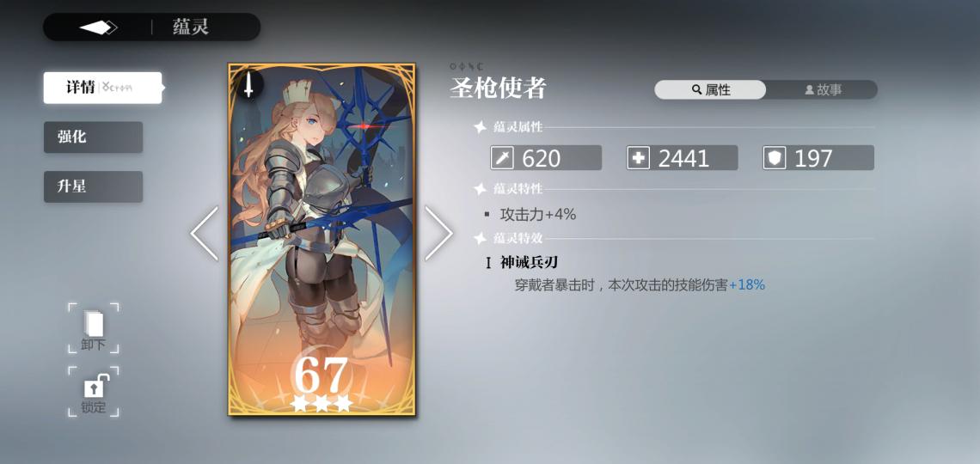Click the shield defense stat icon
This screenshot has width=980, height=464.
pyautogui.click(x=775, y=158)
